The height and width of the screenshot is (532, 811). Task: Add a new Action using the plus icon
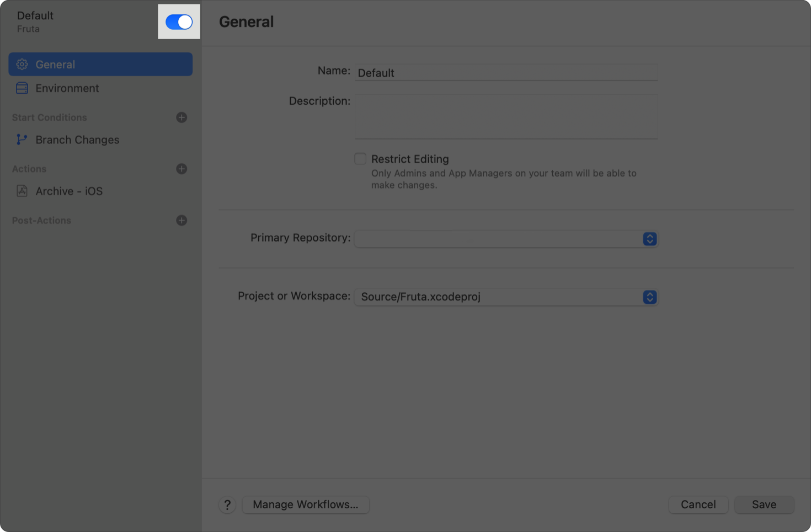pyautogui.click(x=182, y=169)
